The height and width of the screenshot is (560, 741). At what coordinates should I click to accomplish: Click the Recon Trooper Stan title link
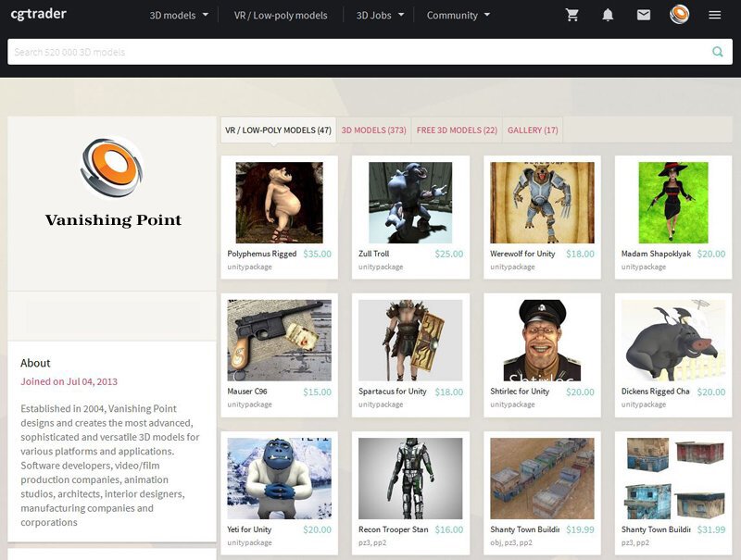393,529
